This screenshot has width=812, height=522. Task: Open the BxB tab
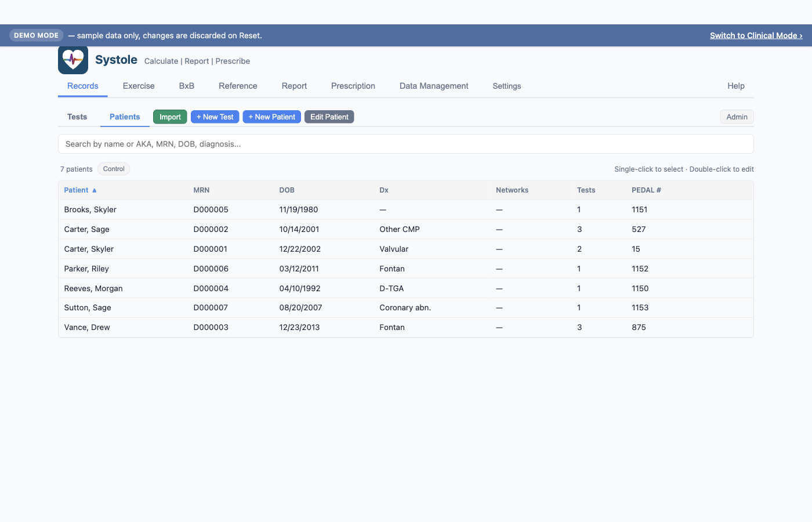coord(187,86)
